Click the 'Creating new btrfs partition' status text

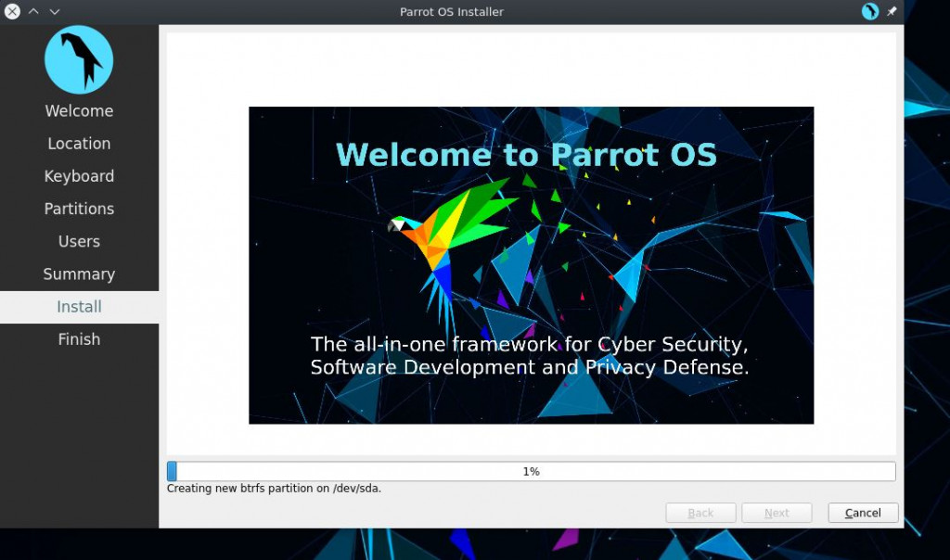(x=274, y=488)
